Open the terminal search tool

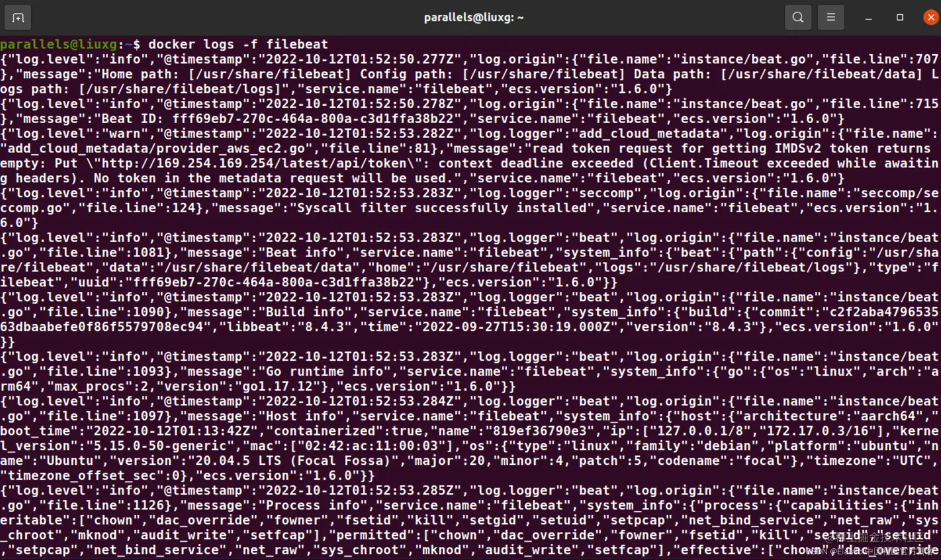(798, 17)
